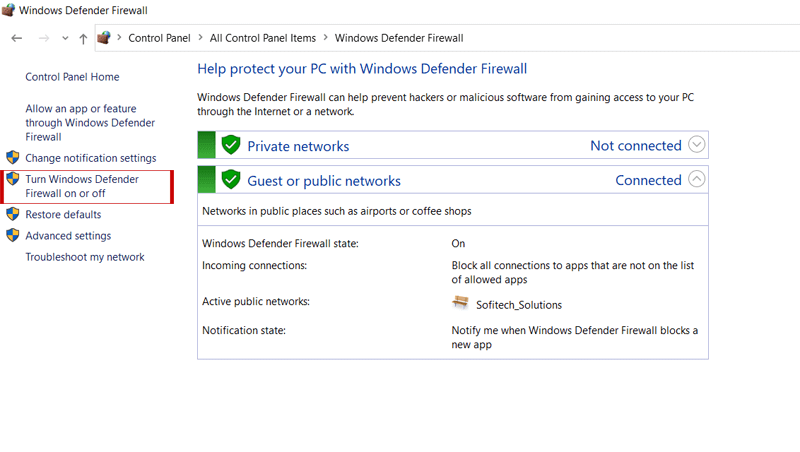Open the Restore defaults link
800x452 pixels.
coord(63,215)
